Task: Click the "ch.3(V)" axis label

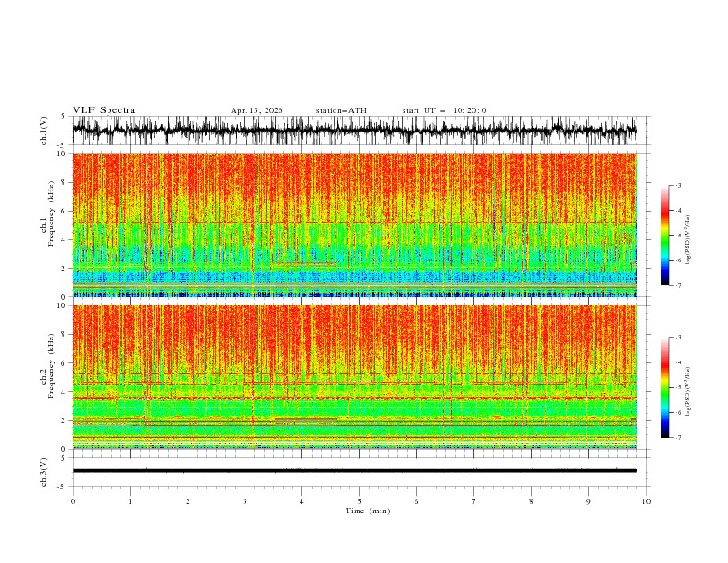Action: [x=43, y=472]
